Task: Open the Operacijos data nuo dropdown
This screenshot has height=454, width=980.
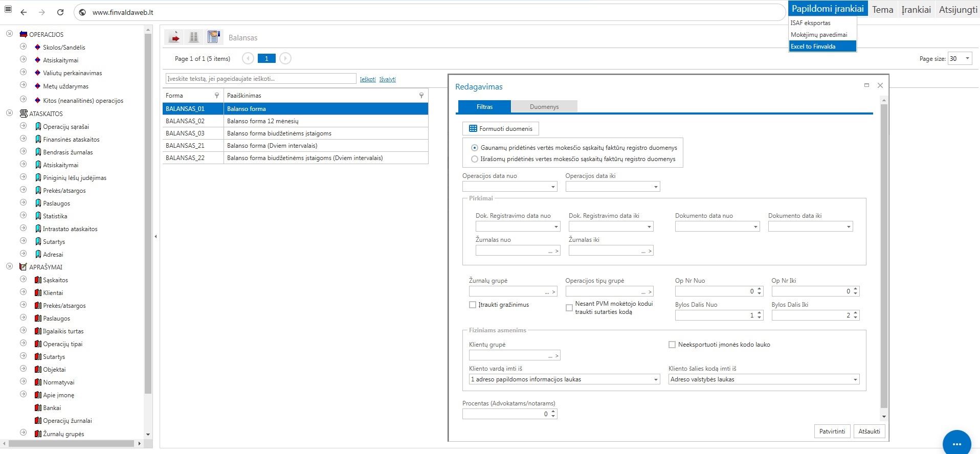Action: pos(553,187)
